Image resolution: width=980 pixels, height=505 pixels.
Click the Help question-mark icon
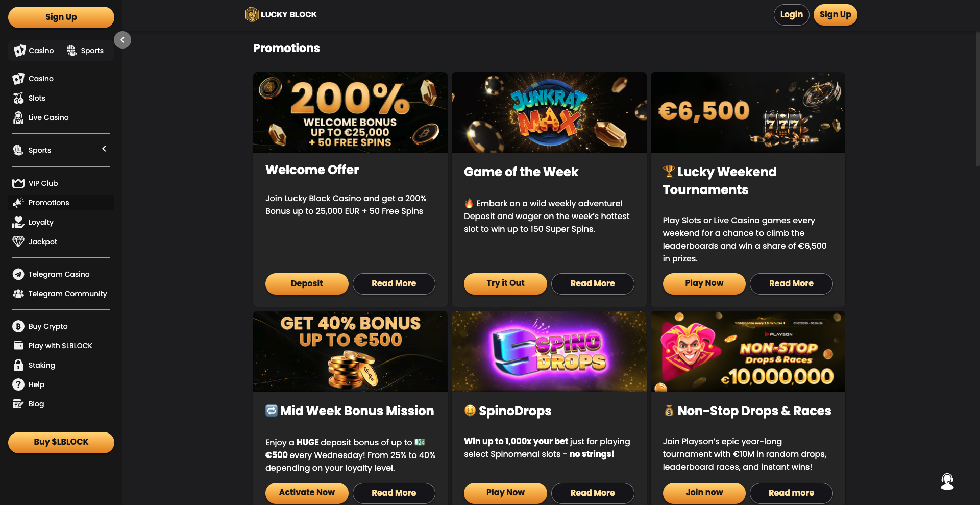[18, 384]
